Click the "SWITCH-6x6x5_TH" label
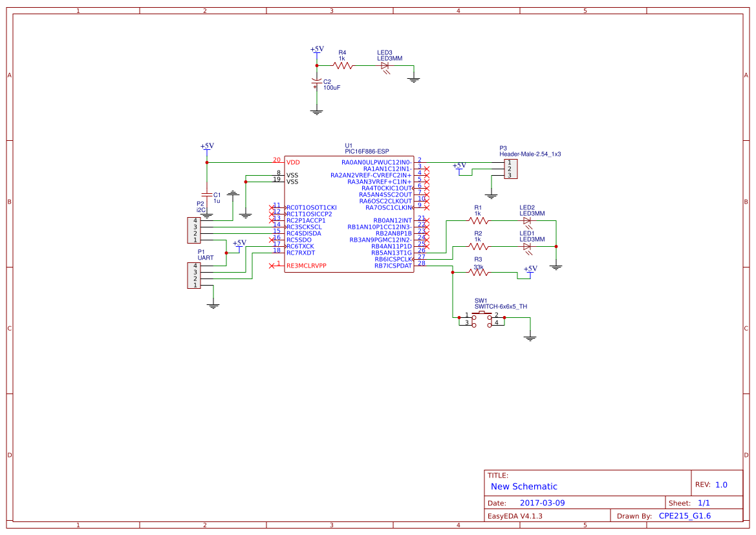Viewport: 756px width, 535px height. 501,306
